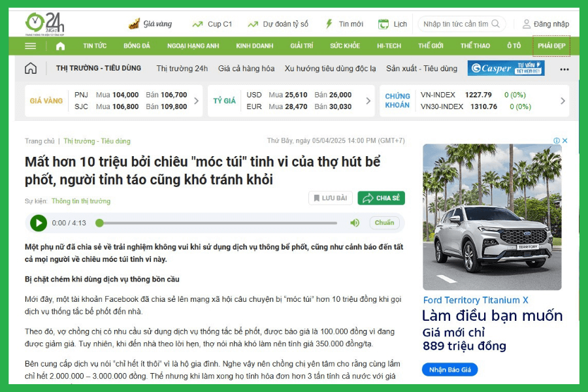Expand the gold price panel arrow
588x392 pixels.
click(x=198, y=101)
